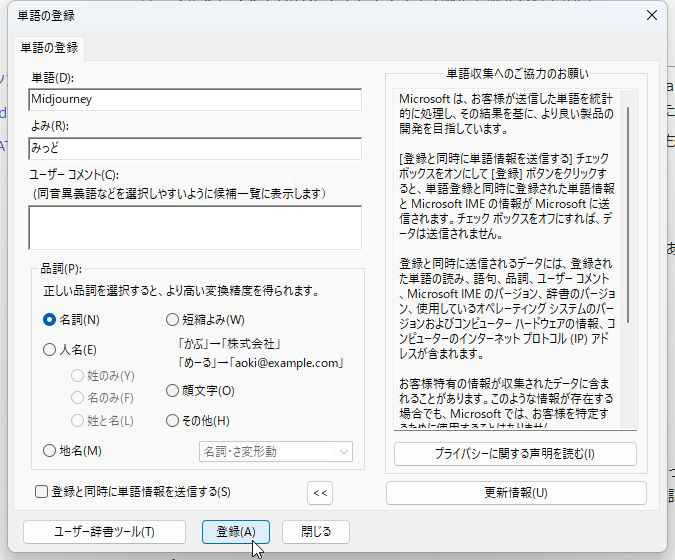Click the 単語収集へのご協力のお願い heading
The image size is (675, 560).
[517, 74]
